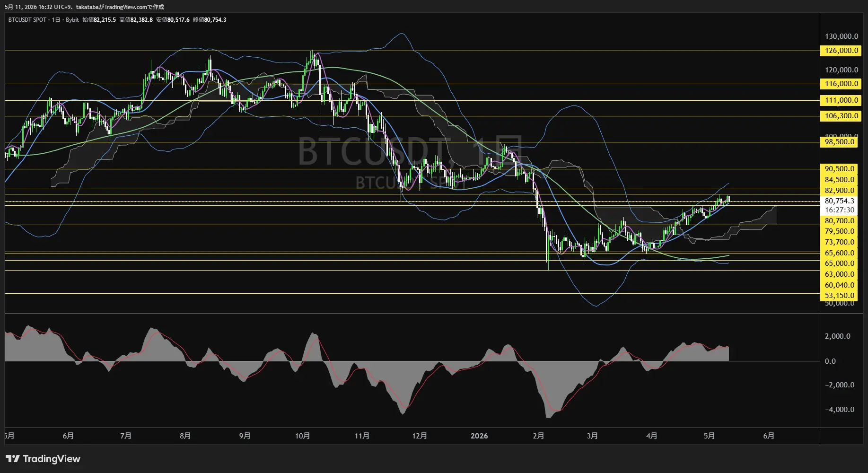Click the 4月 time axis label
868x473 pixels.
651,436
